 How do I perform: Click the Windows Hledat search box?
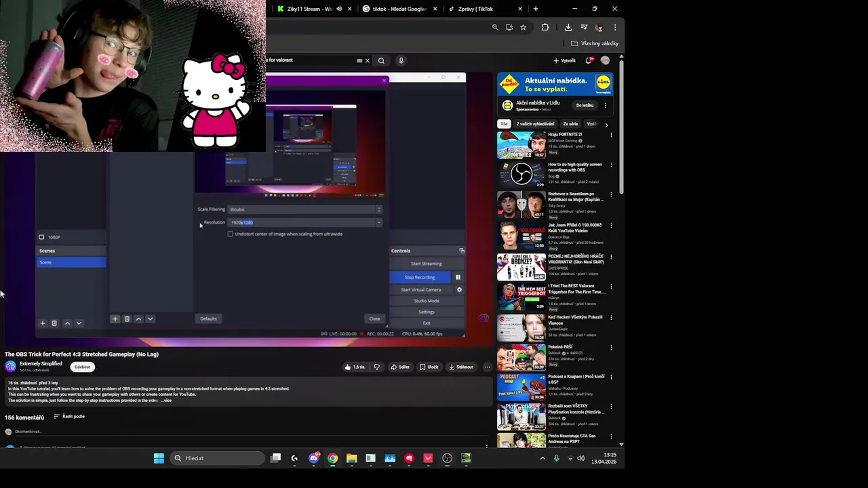(217, 458)
